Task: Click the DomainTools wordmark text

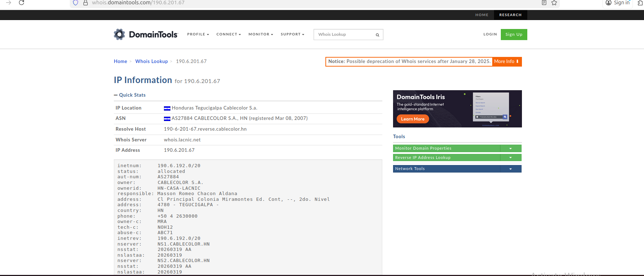Action: [x=153, y=34]
